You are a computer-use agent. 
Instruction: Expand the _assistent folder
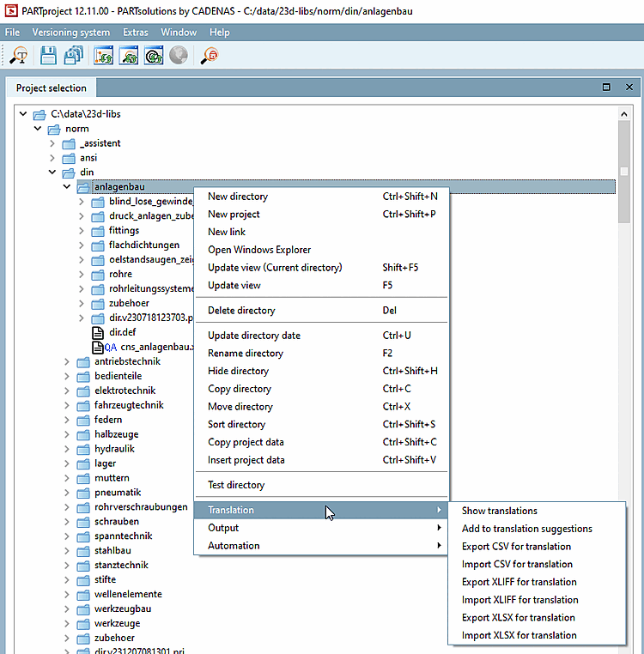(x=52, y=143)
